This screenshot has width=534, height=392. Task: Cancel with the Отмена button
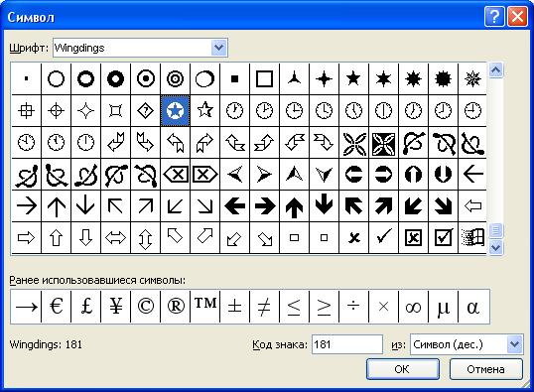pos(486,369)
